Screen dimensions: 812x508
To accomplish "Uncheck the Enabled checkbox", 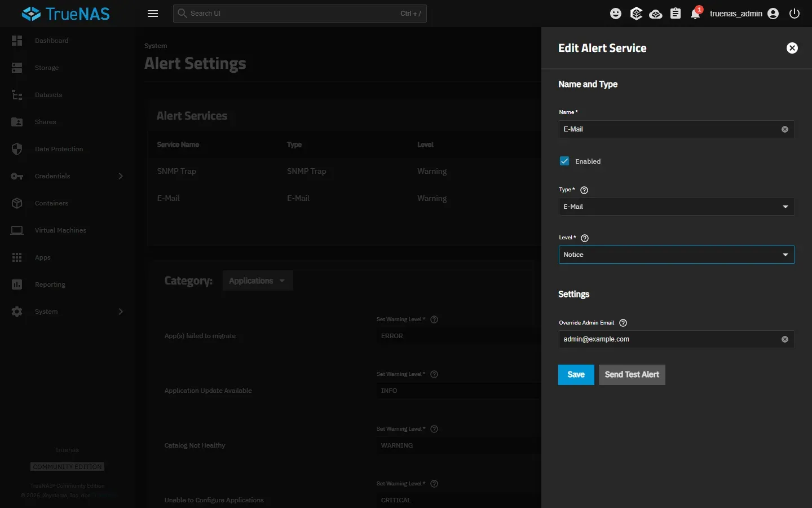I will click(x=564, y=161).
